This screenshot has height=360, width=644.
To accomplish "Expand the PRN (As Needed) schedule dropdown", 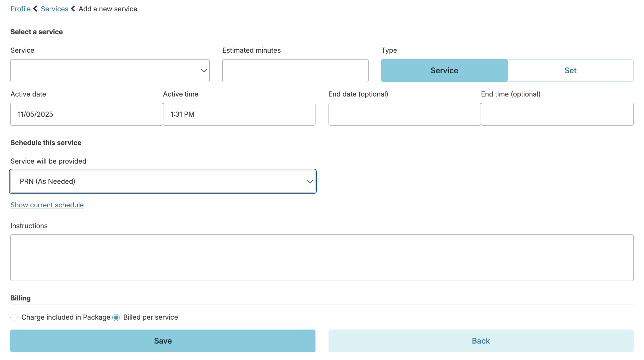I will [163, 181].
